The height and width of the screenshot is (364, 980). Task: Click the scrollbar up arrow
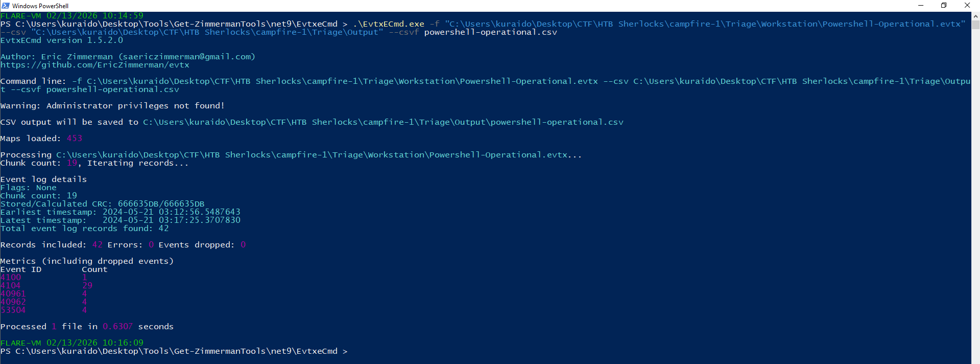975,17
